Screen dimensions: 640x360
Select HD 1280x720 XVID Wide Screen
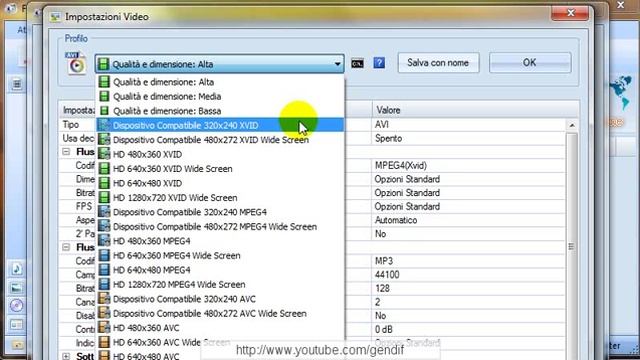pyautogui.click(x=220, y=198)
